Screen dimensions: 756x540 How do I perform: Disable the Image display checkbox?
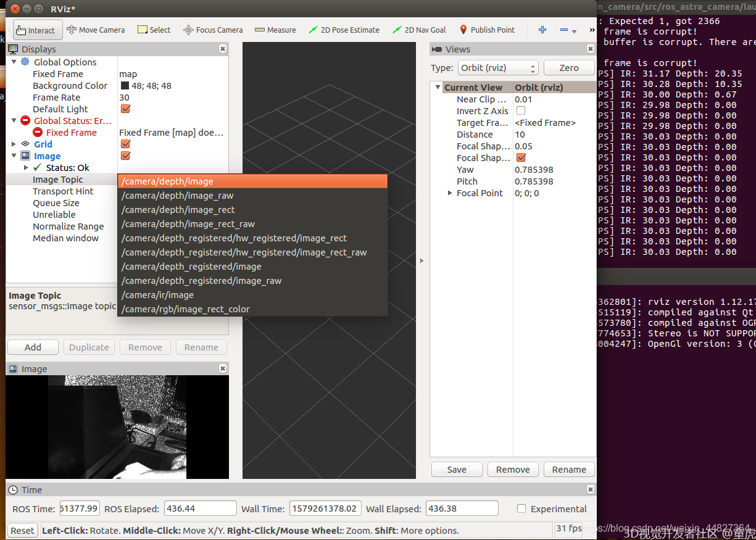(125, 156)
